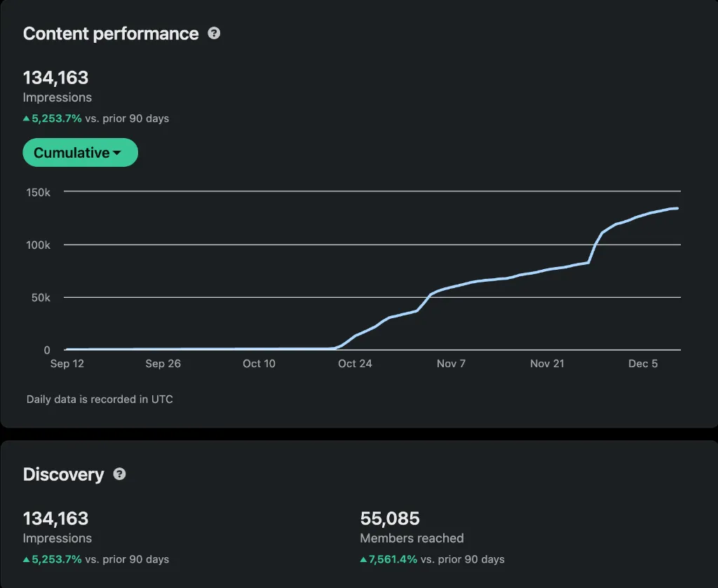Click the 134,163 impressions figure in Discovery
This screenshot has width=718, height=588.
(x=56, y=519)
